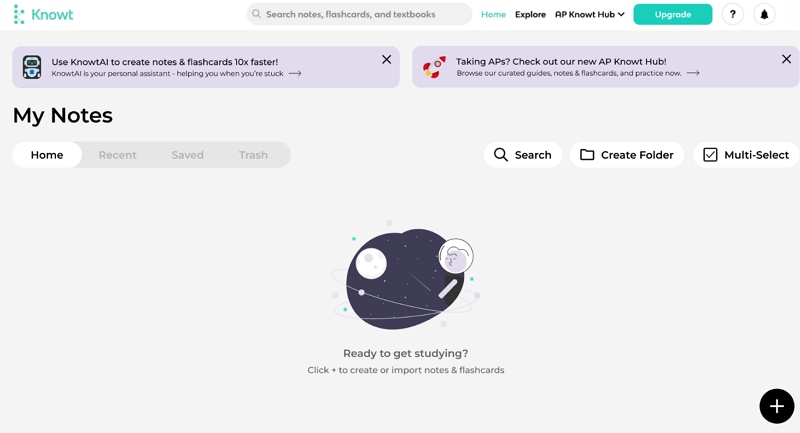This screenshot has width=800, height=433.
Task: Click the Upgrade button
Action: [673, 14]
